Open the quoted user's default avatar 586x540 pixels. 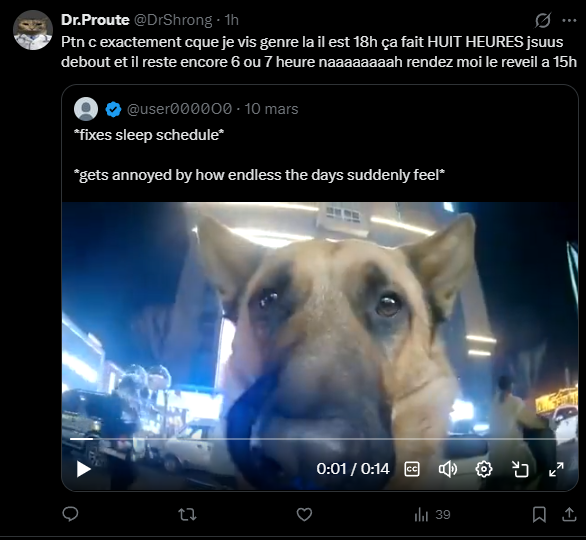(x=86, y=109)
